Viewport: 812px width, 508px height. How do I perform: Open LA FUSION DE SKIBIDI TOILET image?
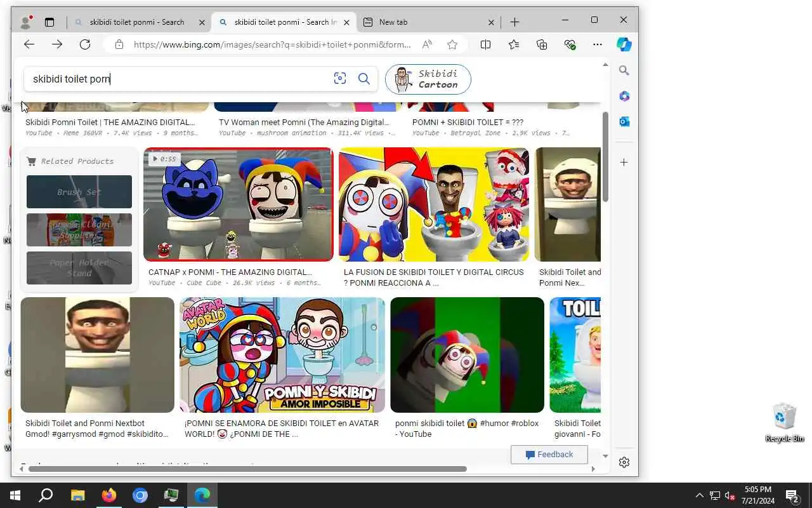[434, 204]
